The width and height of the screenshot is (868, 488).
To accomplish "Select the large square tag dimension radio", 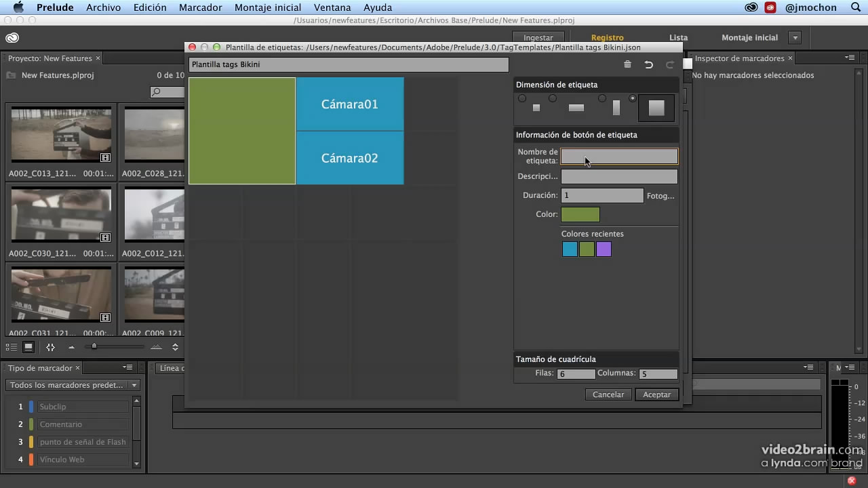I will pos(633,98).
